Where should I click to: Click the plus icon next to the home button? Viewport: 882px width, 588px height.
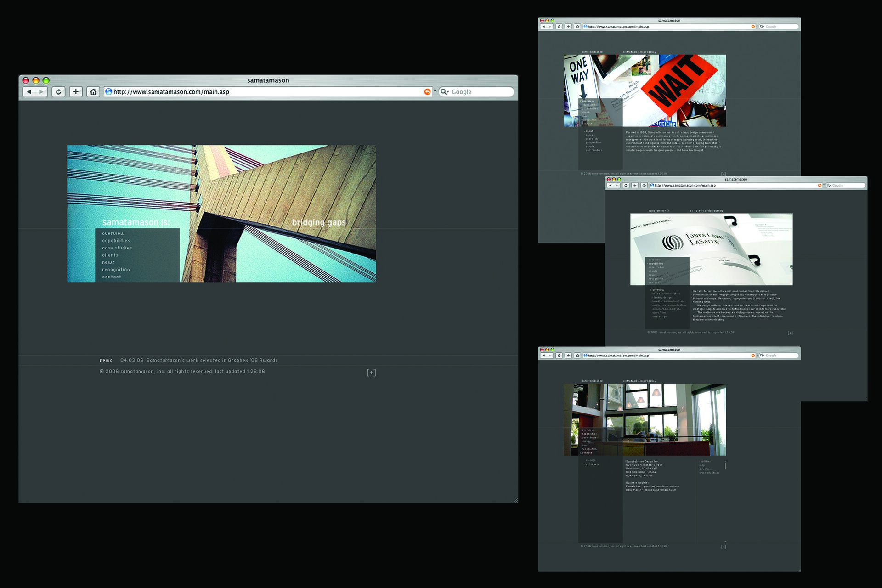75,91
